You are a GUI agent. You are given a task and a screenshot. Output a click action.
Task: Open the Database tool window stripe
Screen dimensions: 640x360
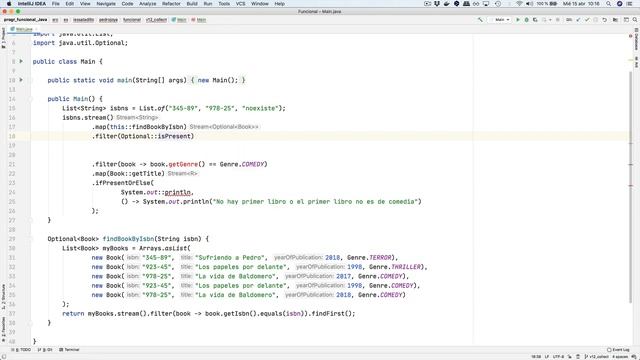(x=636, y=39)
